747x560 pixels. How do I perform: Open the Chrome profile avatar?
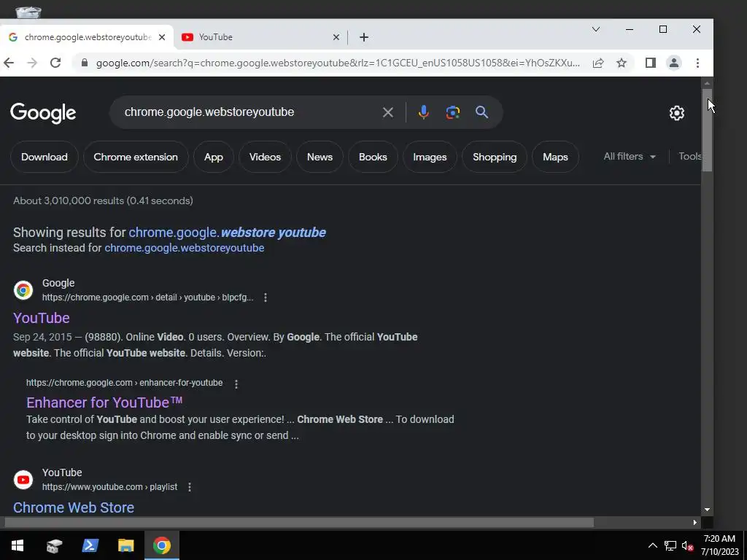point(673,63)
